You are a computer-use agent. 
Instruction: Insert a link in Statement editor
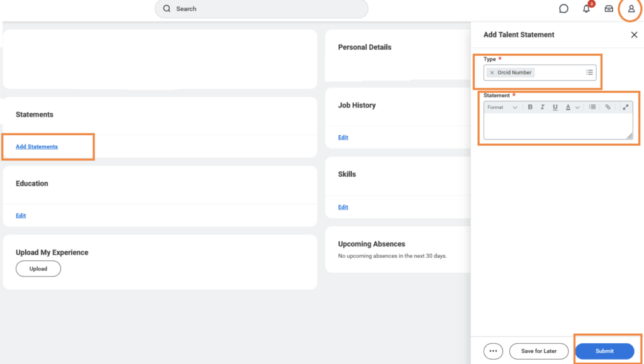point(608,108)
